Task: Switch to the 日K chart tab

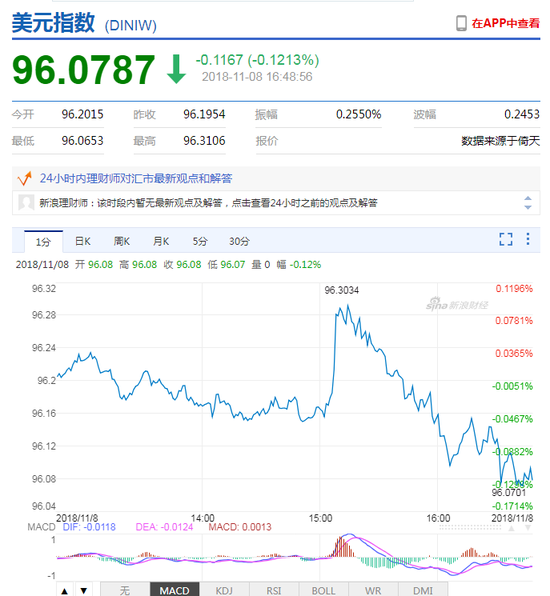Action: pyautogui.click(x=82, y=241)
